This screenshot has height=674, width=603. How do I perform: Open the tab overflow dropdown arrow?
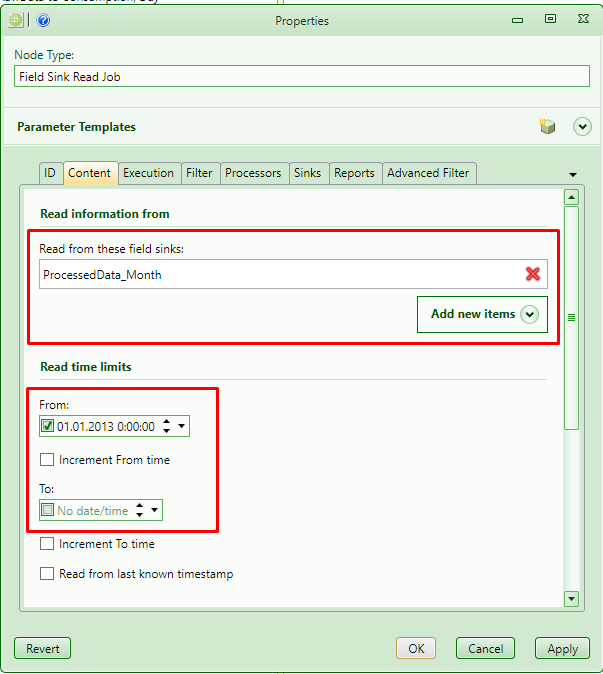[572, 175]
